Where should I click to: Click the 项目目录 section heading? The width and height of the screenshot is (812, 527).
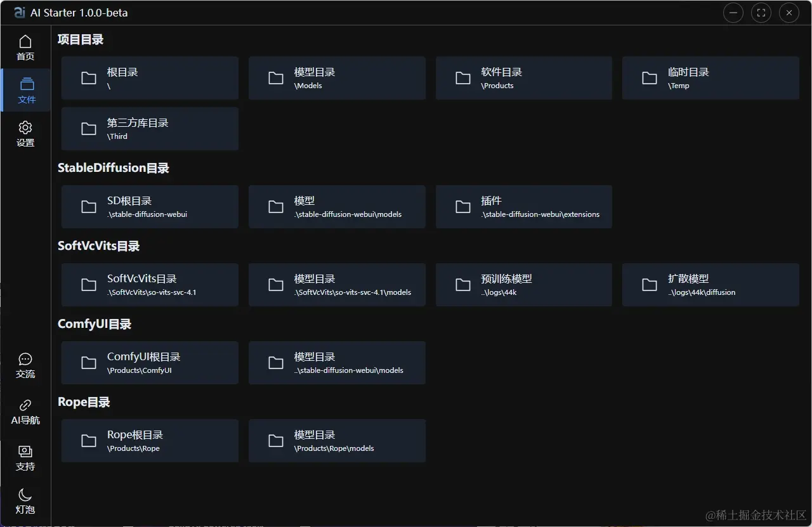tap(81, 39)
